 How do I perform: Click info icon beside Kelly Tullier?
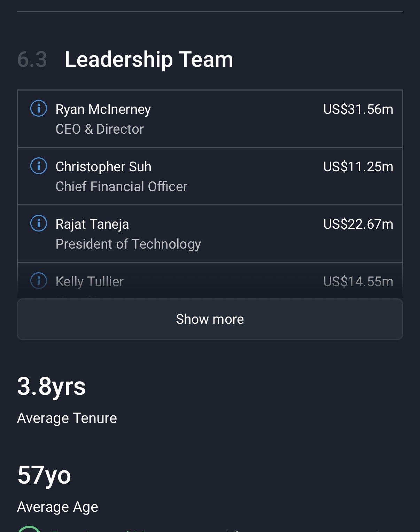pyautogui.click(x=39, y=280)
